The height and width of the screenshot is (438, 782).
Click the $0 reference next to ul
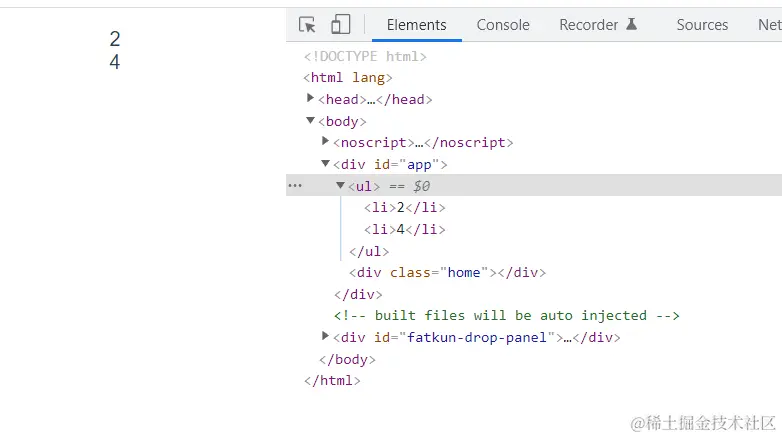(421, 187)
